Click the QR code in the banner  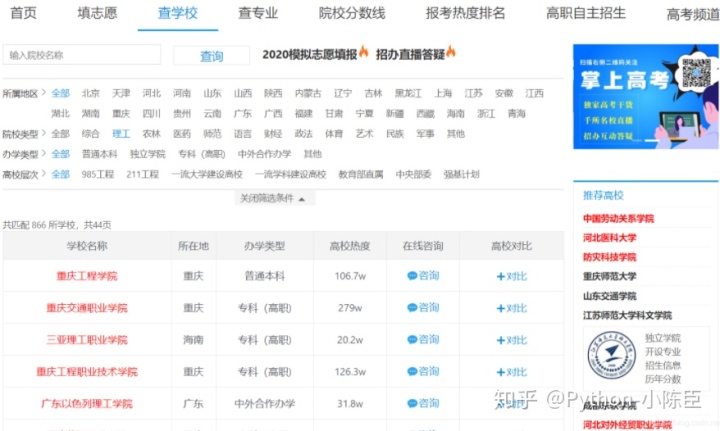(696, 73)
